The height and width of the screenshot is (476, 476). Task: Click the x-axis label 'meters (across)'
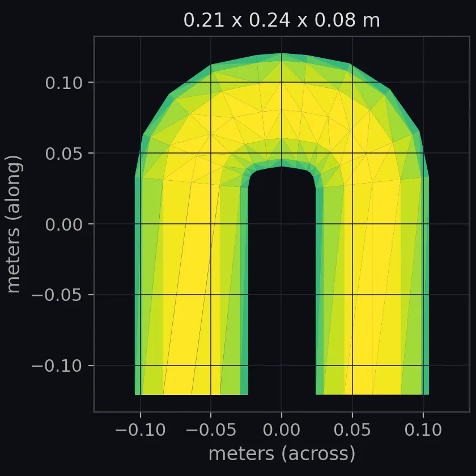coord(282,454)
